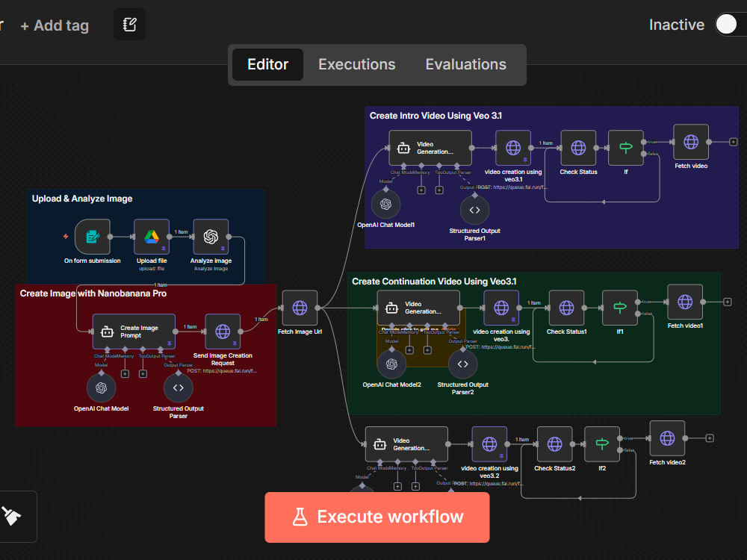Click the Execute workflow button
This screenshot has width=747, height=560.
coord(377,517)
